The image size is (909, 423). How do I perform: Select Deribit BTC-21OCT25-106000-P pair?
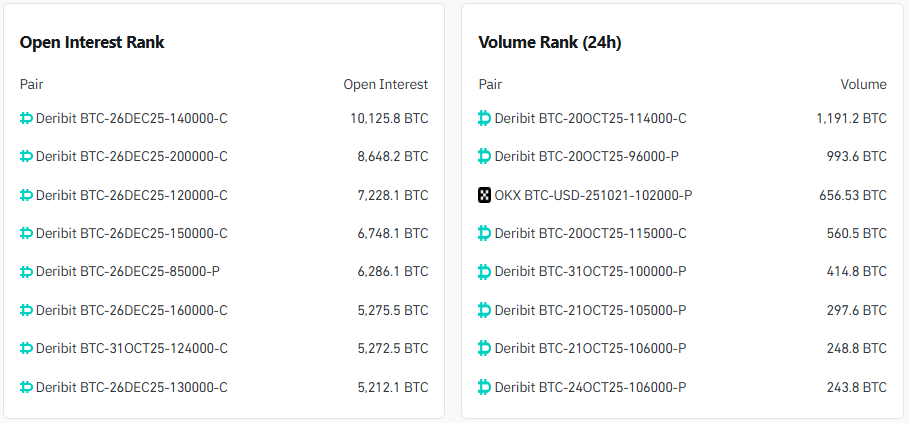click(590, 348)
